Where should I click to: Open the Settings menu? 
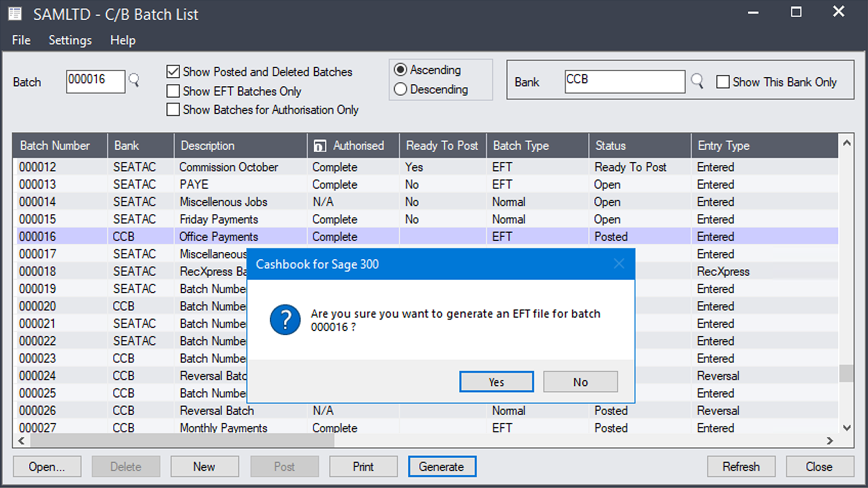(x=70, y=40)
